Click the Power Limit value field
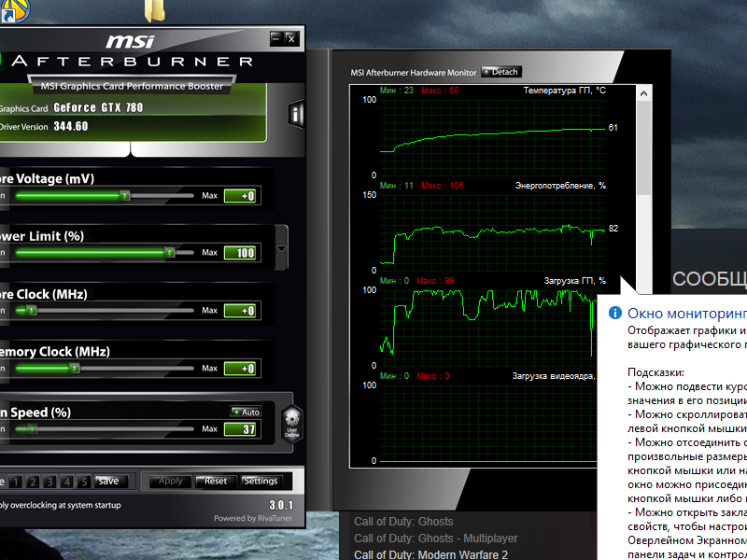The image size is (747, 560). tap(240, 253)
